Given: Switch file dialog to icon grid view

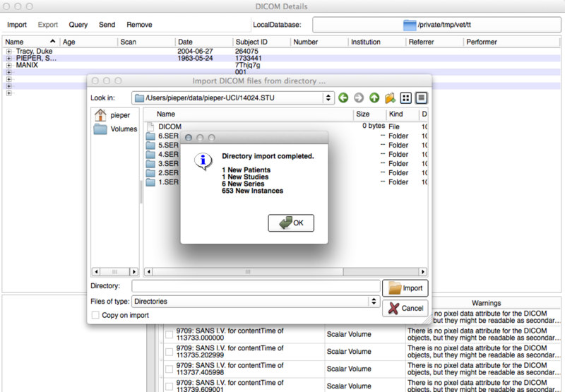Looking at the screenshot, I should [406, 98].
